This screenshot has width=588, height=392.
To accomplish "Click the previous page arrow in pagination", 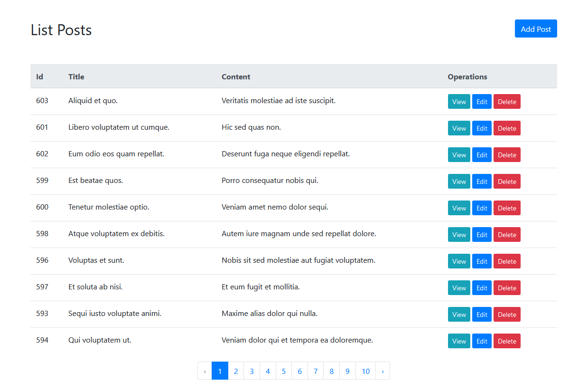I will pos(205,371).
